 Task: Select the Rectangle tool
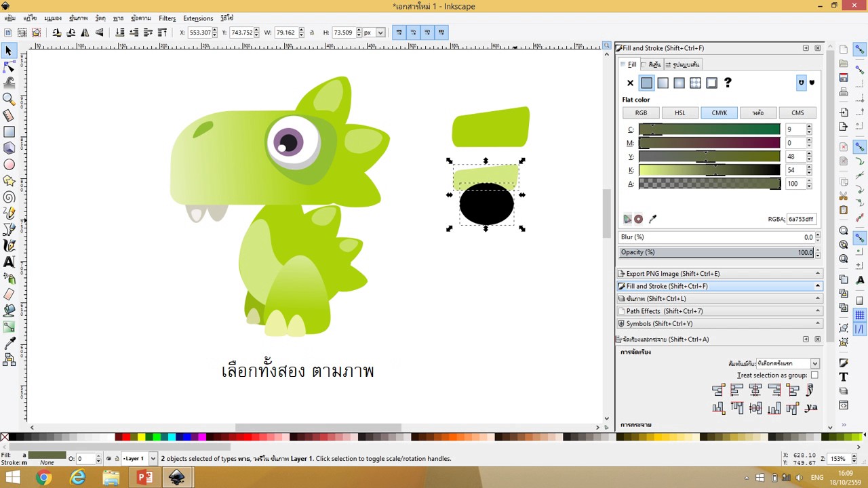tap(9, 132)
